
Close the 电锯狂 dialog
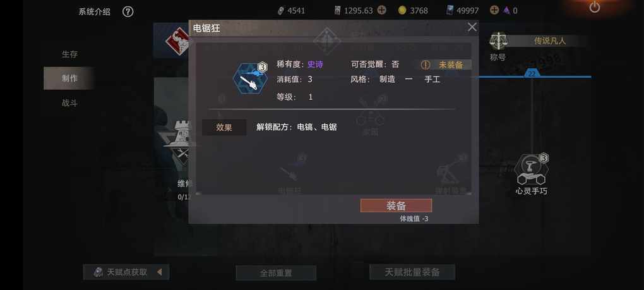(x=472, y=27)
